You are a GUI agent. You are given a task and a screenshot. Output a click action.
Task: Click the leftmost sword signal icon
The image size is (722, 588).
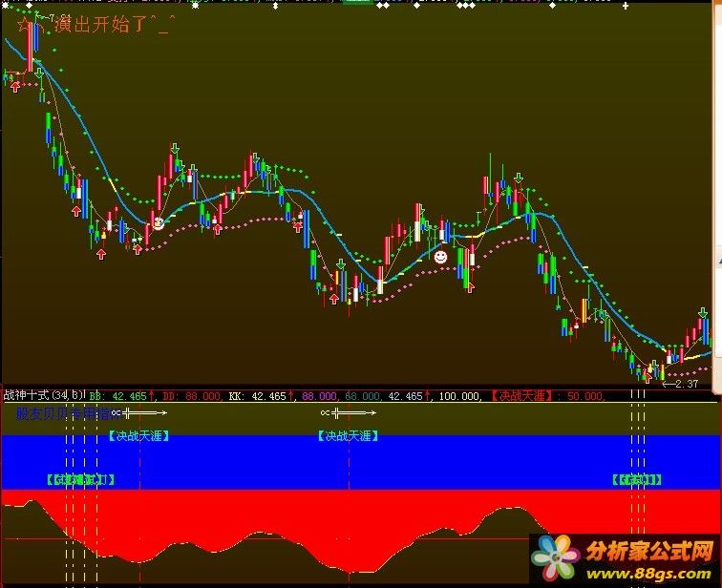pyautogui.click(x=139, y=412)
